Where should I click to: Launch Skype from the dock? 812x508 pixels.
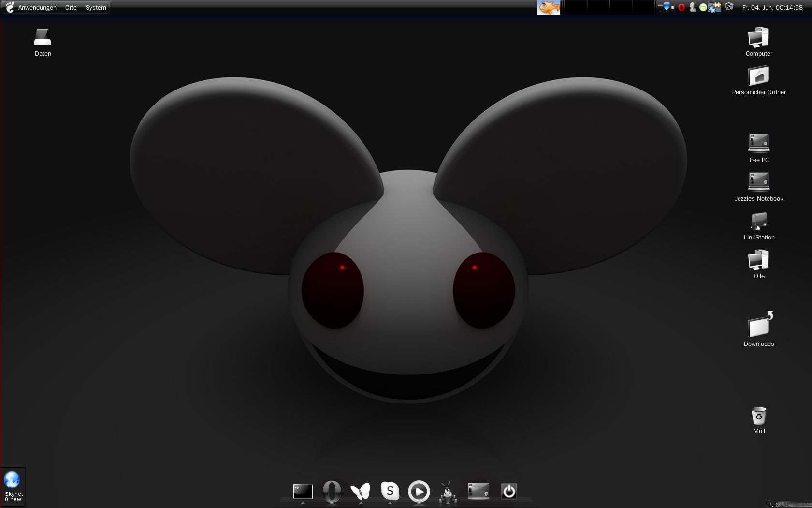click(x=390, y=491)
